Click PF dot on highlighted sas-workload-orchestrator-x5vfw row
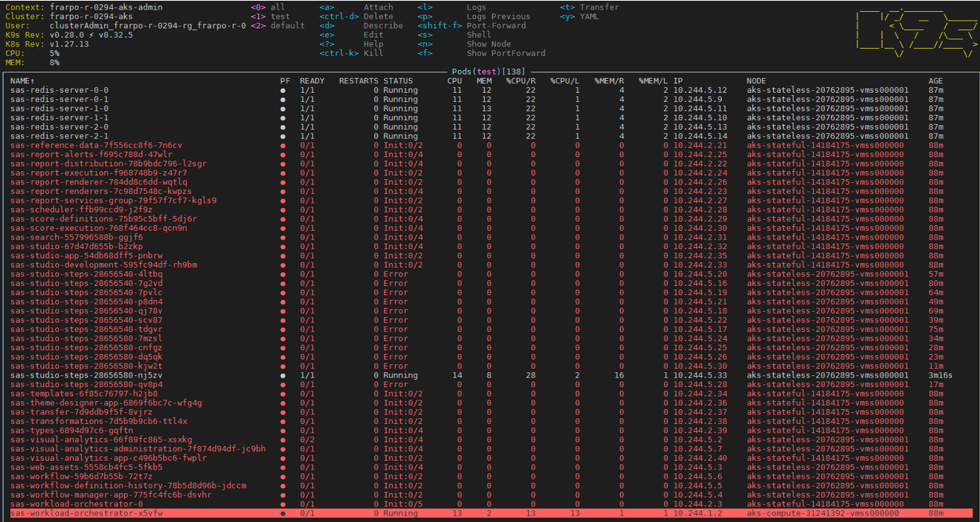 coord(283,513)
